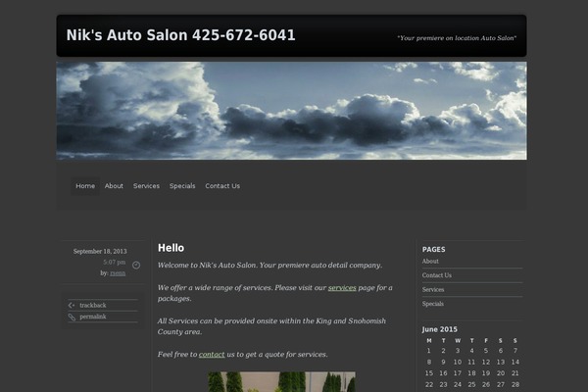Click the F weekday header in calendar
Screen dimensions: 588x392
[x=486, y=341]
